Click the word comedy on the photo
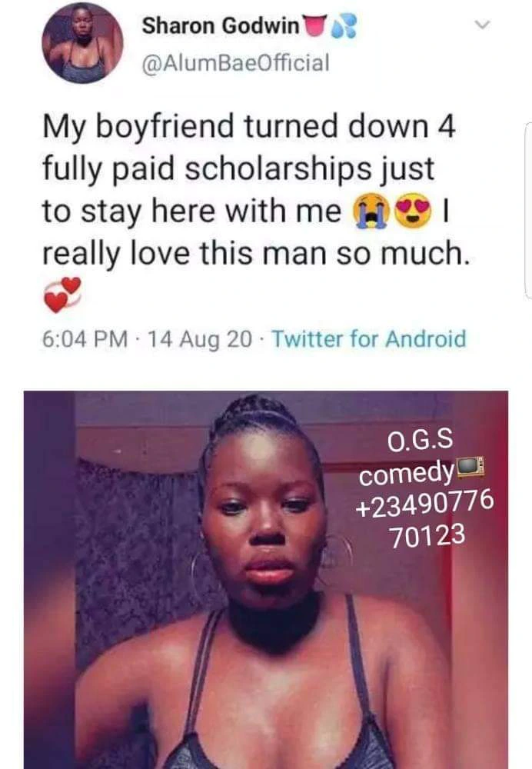The height and width of the screenshot is (769, 532). (x=407, y=472)
